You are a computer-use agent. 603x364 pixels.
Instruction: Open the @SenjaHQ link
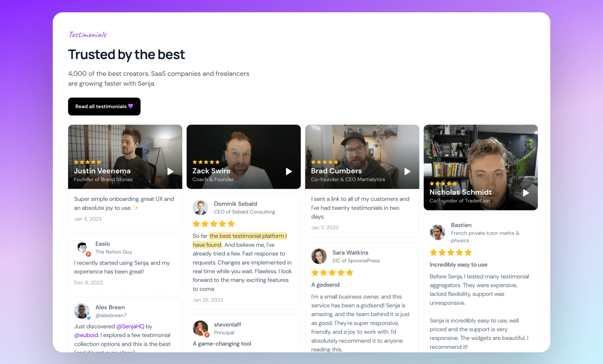pyautogui.click(x=131, y=326)
